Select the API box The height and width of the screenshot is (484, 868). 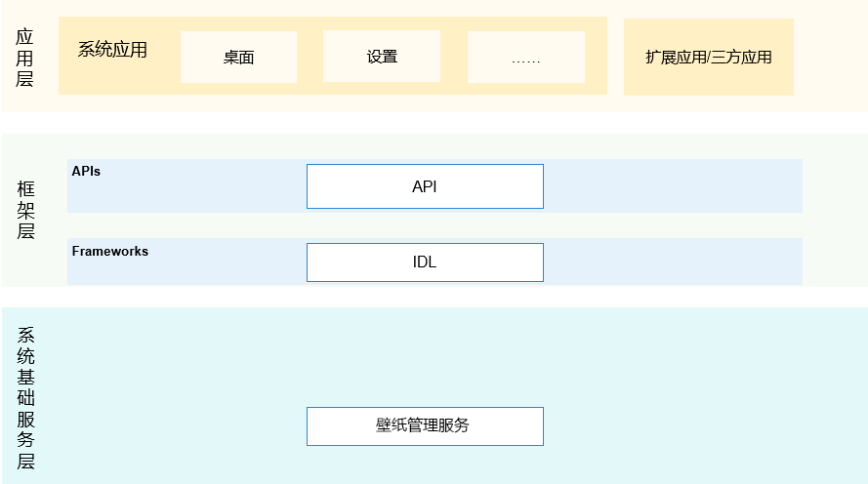[x=425, y=186]
